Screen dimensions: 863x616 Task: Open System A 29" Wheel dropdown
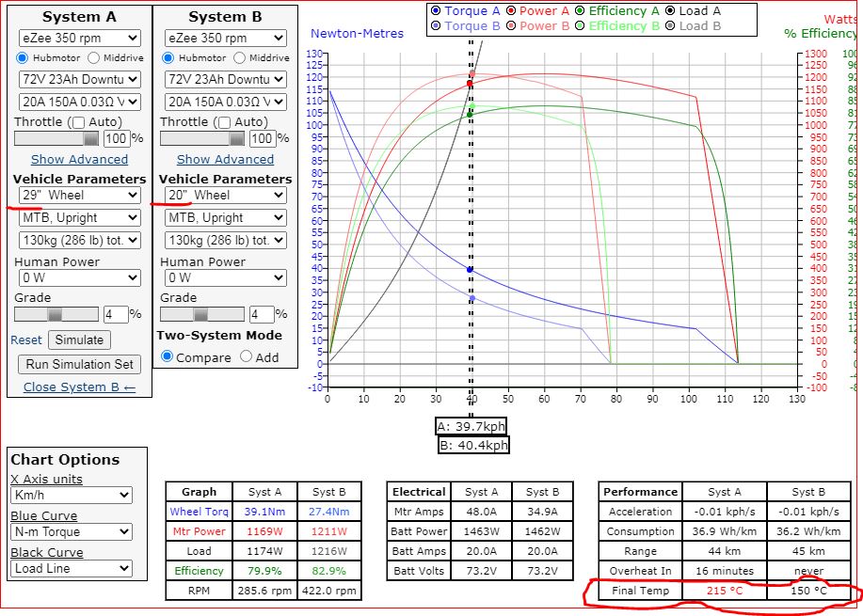coord(79,195)
